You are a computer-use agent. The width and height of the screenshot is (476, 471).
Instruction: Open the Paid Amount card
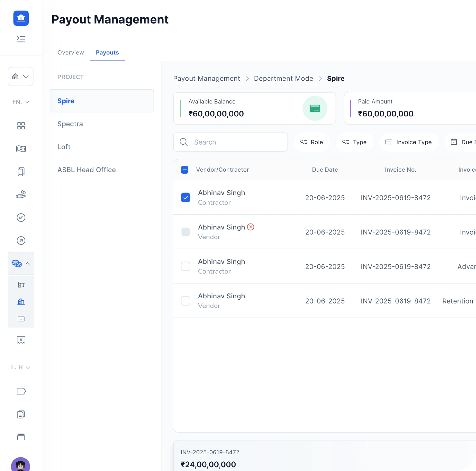click(410, 108)
